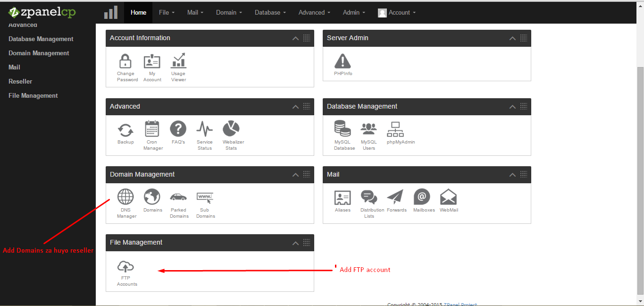Collapse the Database Management panel
The width and height of the screenshot is (644, 306).
512,107
